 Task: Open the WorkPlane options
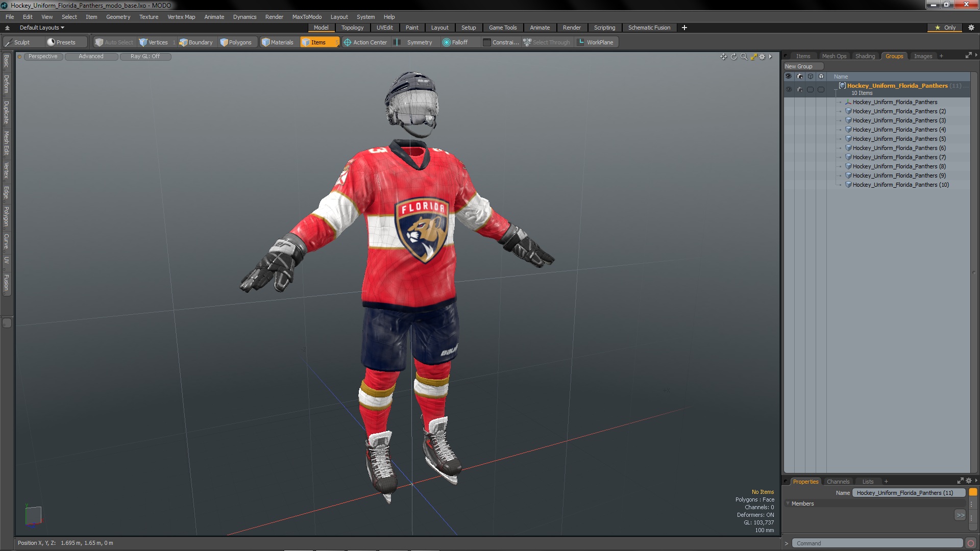(x=596, y=42)
